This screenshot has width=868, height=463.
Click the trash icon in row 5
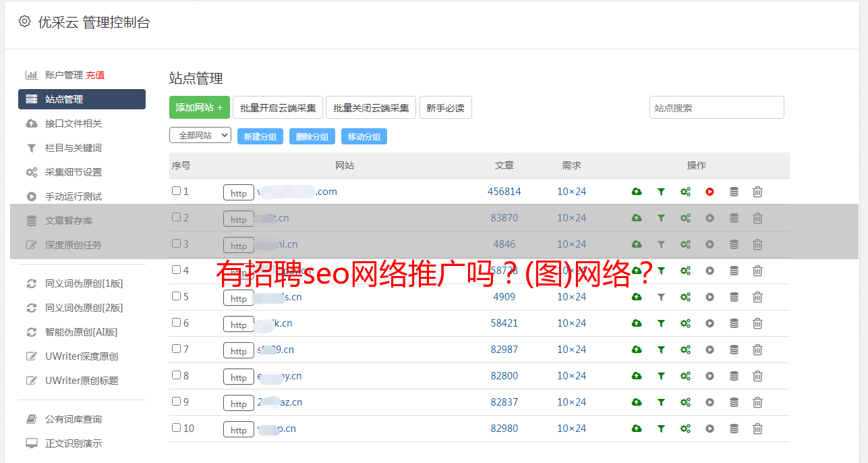(757, 297)
